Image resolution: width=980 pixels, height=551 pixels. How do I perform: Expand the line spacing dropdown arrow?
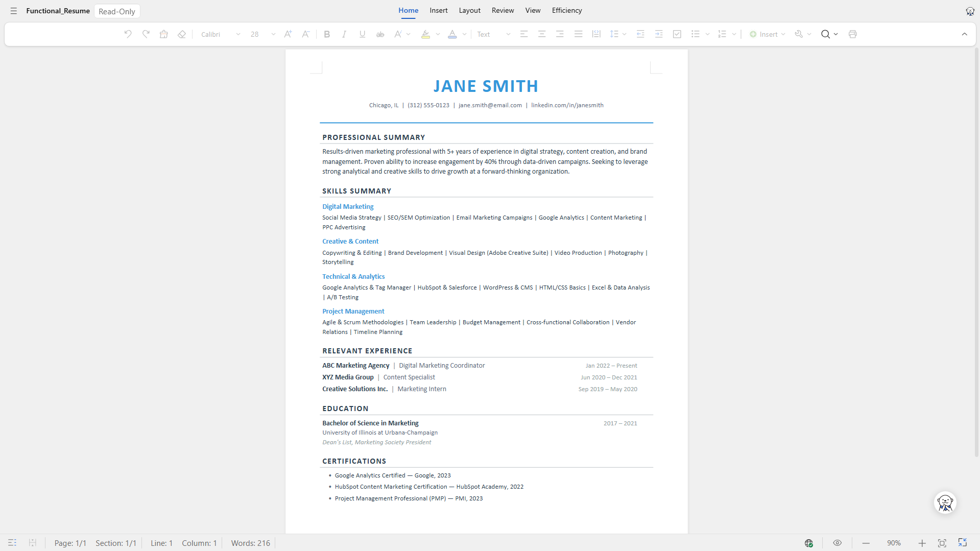coord(625,34)
